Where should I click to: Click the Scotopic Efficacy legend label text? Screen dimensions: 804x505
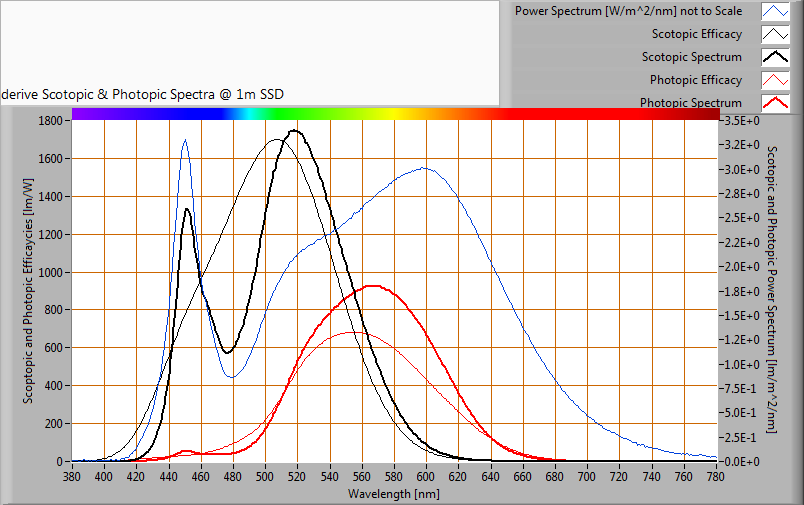point(696,35)
